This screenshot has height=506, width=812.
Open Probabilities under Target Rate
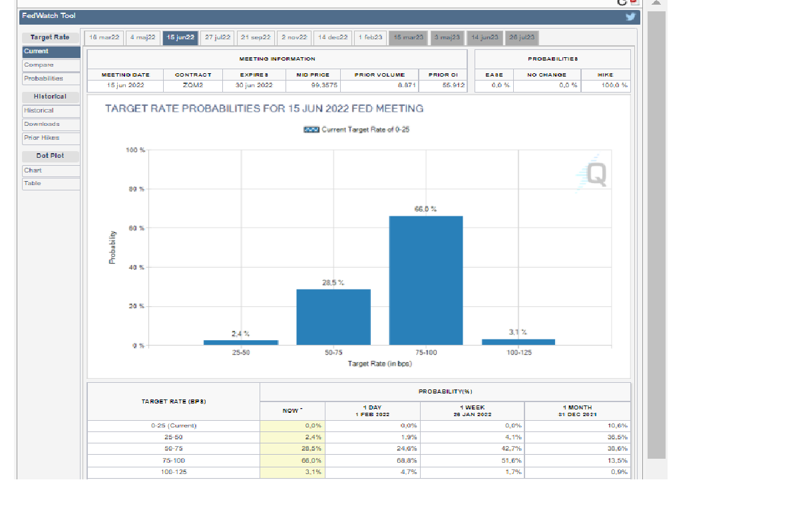[x=51, y=79]
